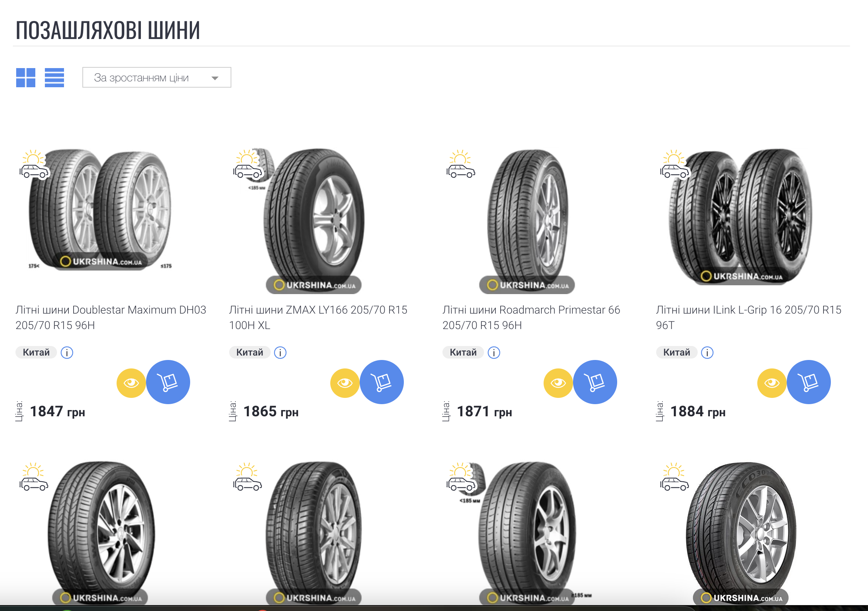
Task: Quick view Roadmarch Primestar 66 tire
Action: [x=558, y=383]
